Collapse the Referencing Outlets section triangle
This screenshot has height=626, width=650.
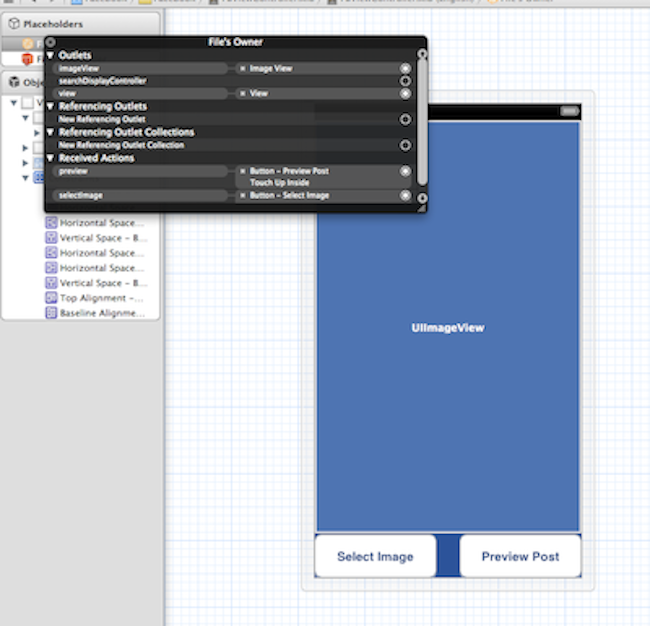click(x=50, y=107)
